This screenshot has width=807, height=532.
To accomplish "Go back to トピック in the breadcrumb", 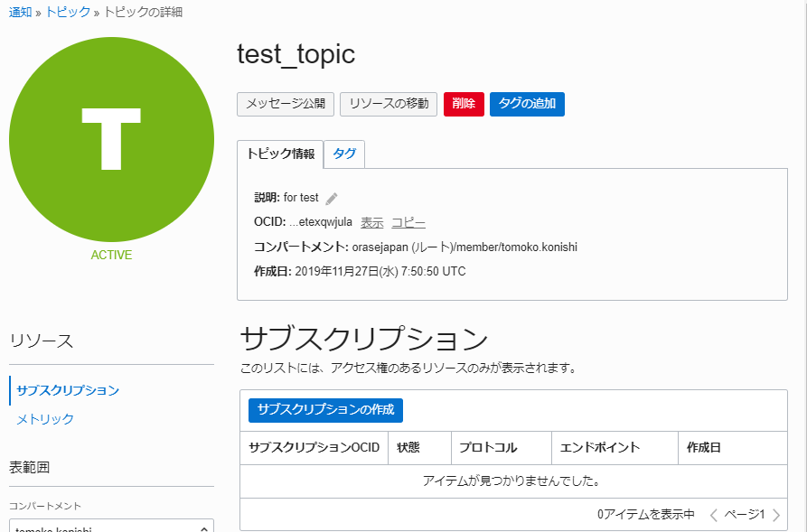I will 68,12.
